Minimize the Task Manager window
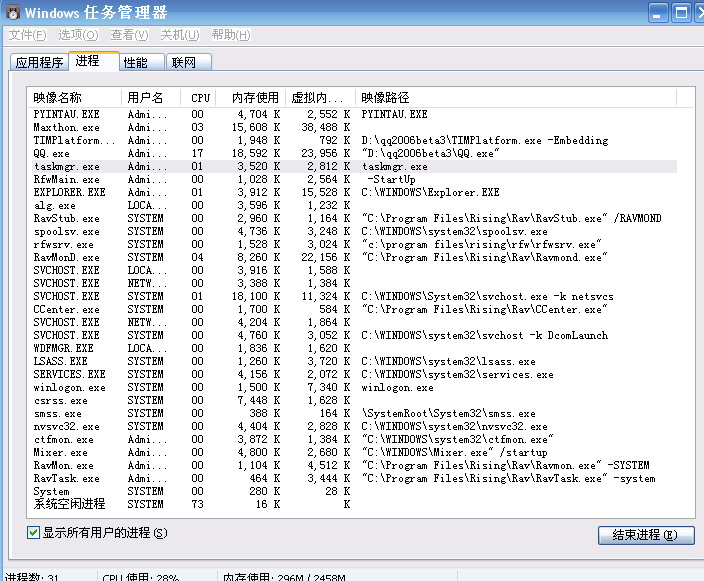This screenshot has height=581, width=704. tap(658, 13)
